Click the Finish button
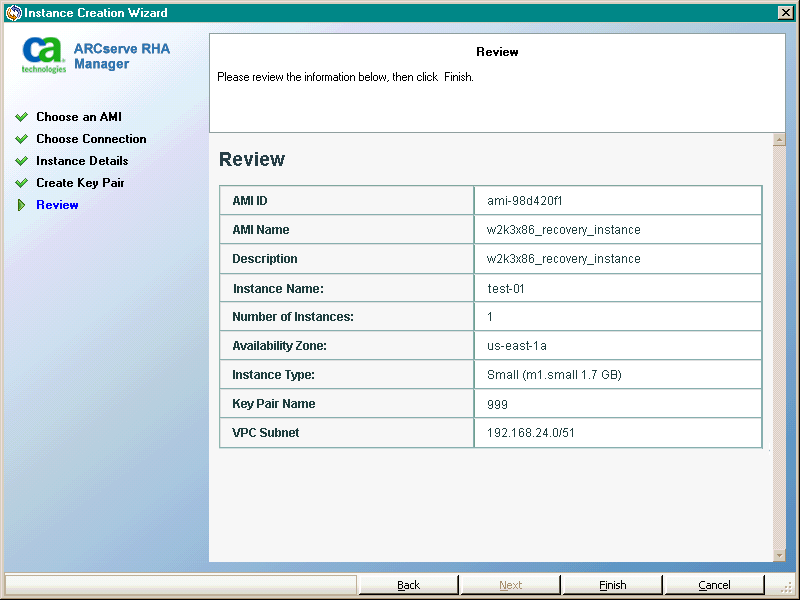This screenshot has width=800, height=600. (x=612, y=585)
